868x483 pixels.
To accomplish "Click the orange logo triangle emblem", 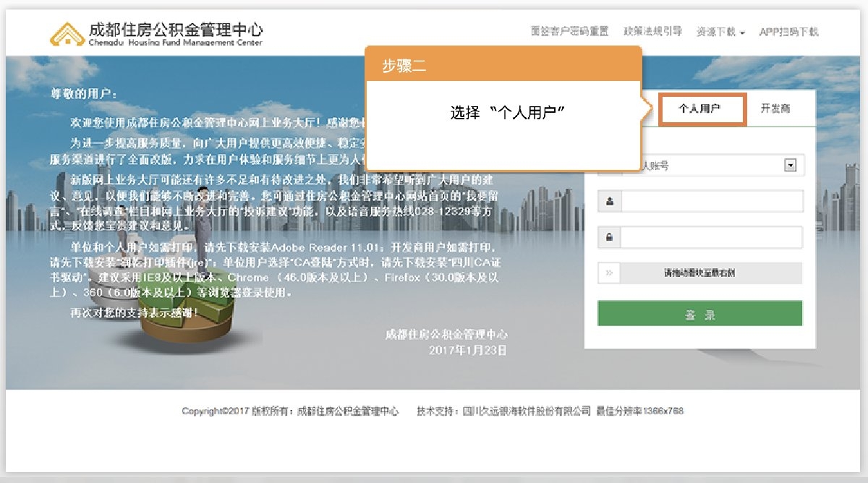I will pos(69,31).
